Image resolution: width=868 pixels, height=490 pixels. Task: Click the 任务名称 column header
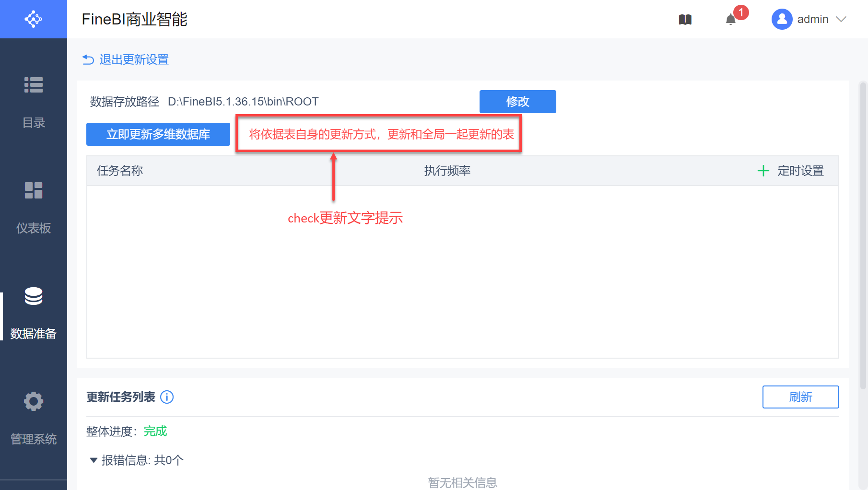point(120,171)
